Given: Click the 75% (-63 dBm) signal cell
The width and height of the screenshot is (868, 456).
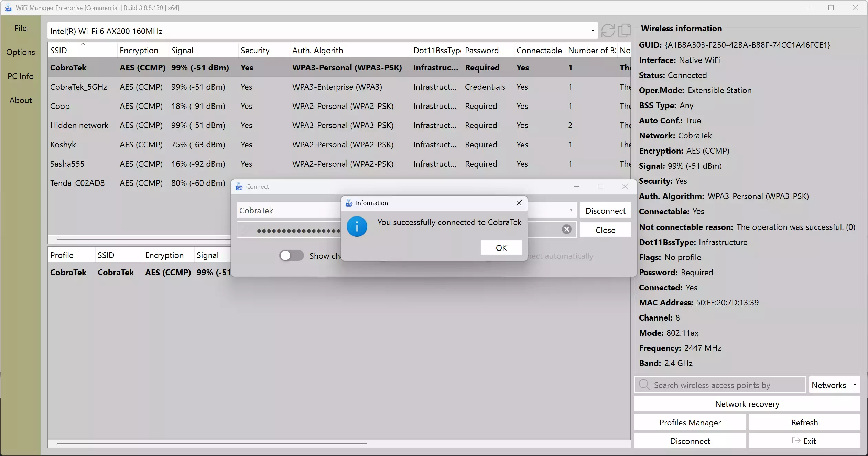Looking at the screenshot, I should pyautogui.click(x=198, y=144).
